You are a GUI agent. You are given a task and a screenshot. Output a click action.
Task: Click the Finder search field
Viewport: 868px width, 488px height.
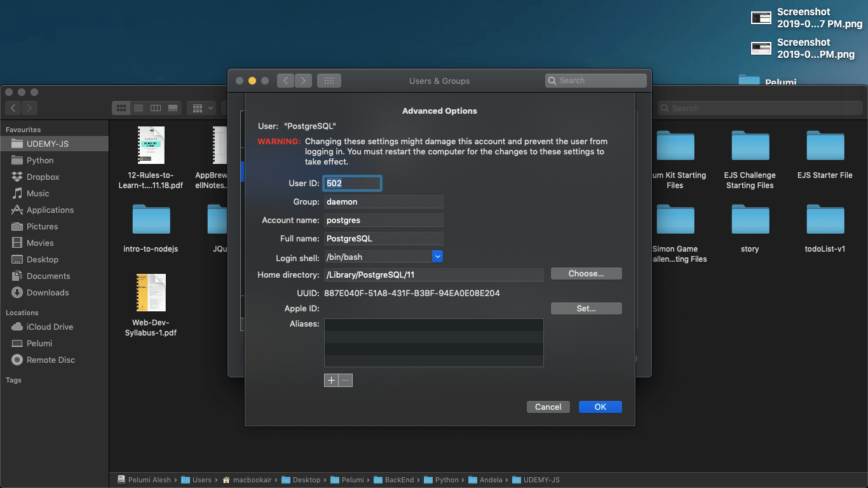[x=760, y=108]
